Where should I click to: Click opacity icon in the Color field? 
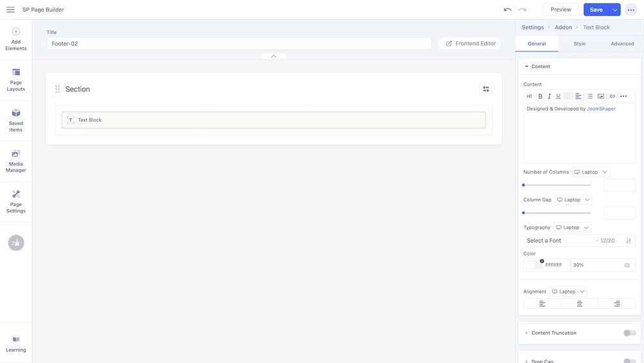tap(627, 265)
